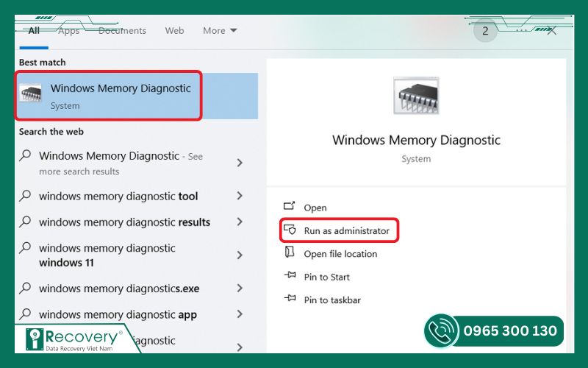The width and height of the screenshot is (588, 368).
Task: Click search icon beside 'windows memory diagnostic tool'
Action: [25, 195]
